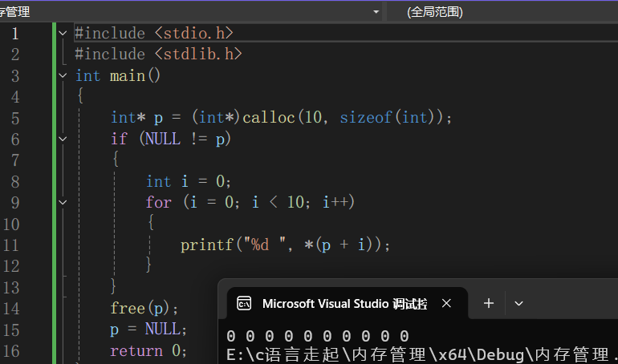This screenshot has height=364, width=618.
Task: Open the terminal tab dropdown chevron
Action: click(518, 303)
